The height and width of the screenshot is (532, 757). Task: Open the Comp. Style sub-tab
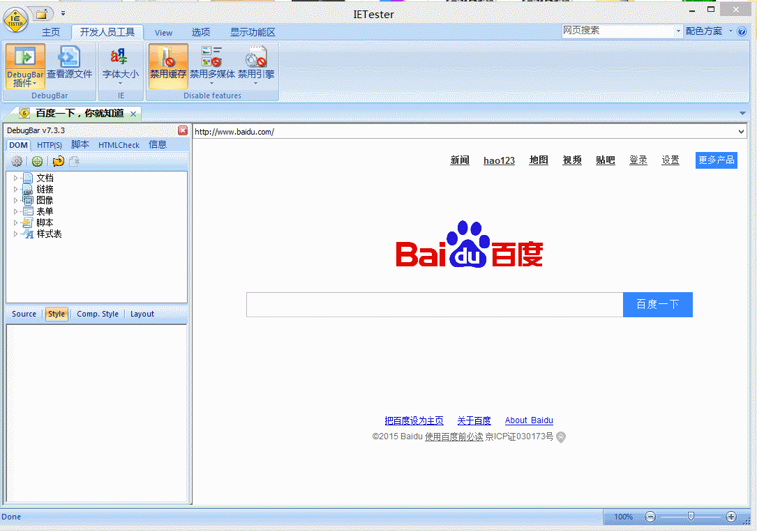point(98,314)
